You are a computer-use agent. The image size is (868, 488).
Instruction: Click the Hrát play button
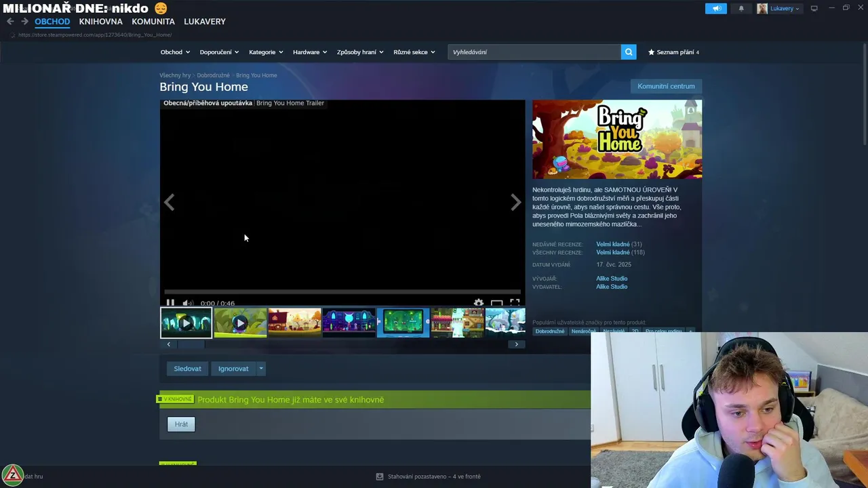pyautogui.click(x=181, y=424)
